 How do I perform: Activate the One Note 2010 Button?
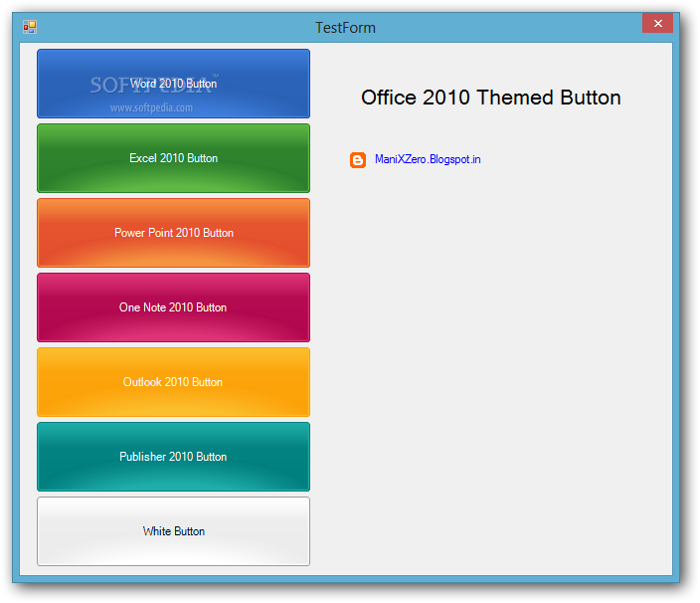pyautogui.click(x=173, y=307)
